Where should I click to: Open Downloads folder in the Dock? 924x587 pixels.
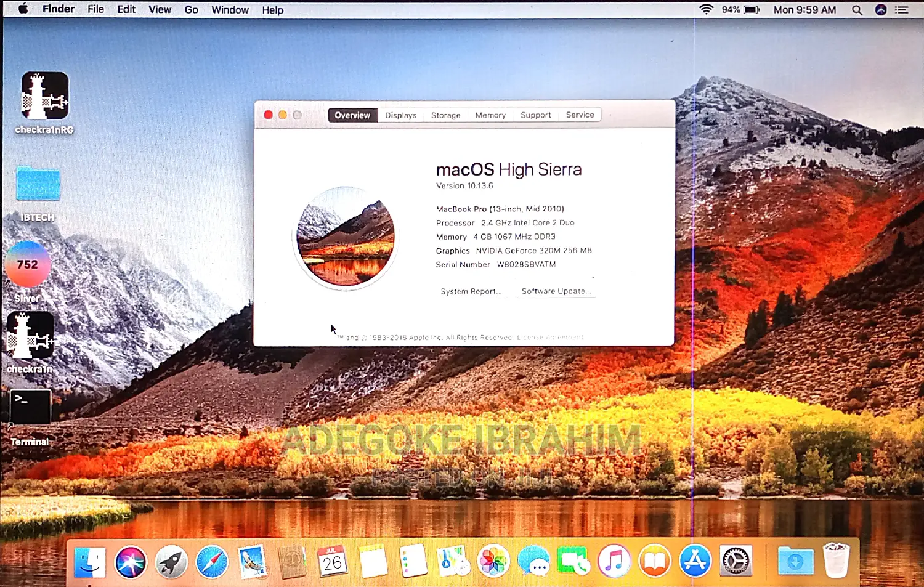click(795, 562)
